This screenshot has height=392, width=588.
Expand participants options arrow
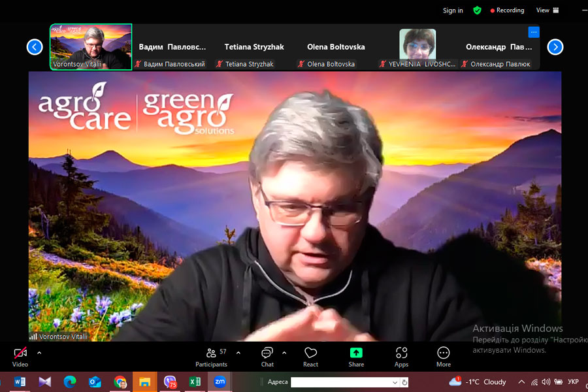tap(238, 353)
